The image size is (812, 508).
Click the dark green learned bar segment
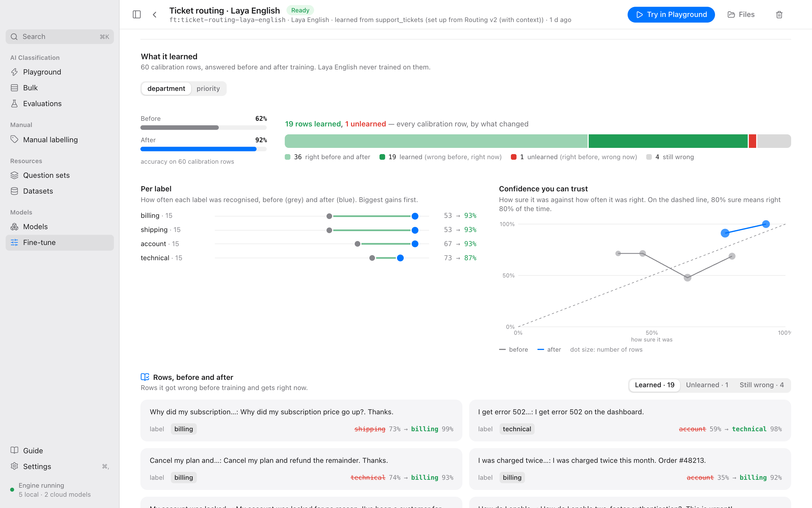pyautogui.click(x=668, y=141)
